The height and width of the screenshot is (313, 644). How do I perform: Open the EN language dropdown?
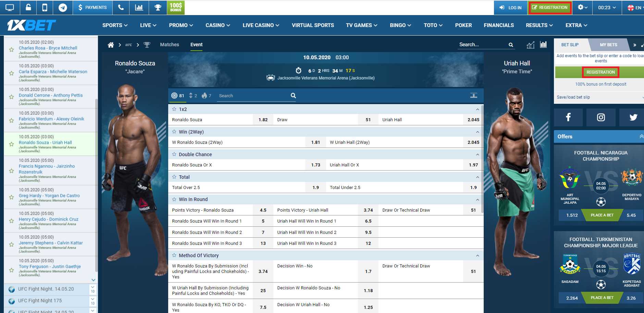click(x=635, y=8)
